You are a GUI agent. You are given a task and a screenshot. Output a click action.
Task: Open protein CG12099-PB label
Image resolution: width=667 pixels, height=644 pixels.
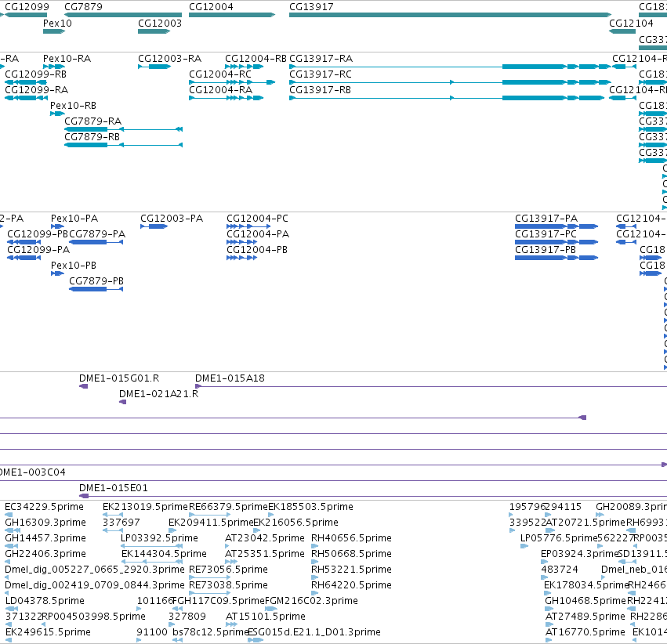(38, 233)
